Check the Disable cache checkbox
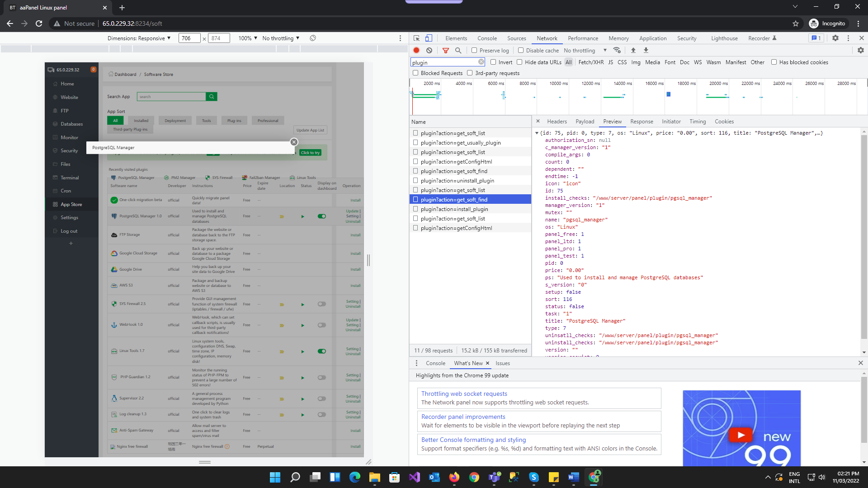Viewport: 868px width, 488px height. pos(521,51)
